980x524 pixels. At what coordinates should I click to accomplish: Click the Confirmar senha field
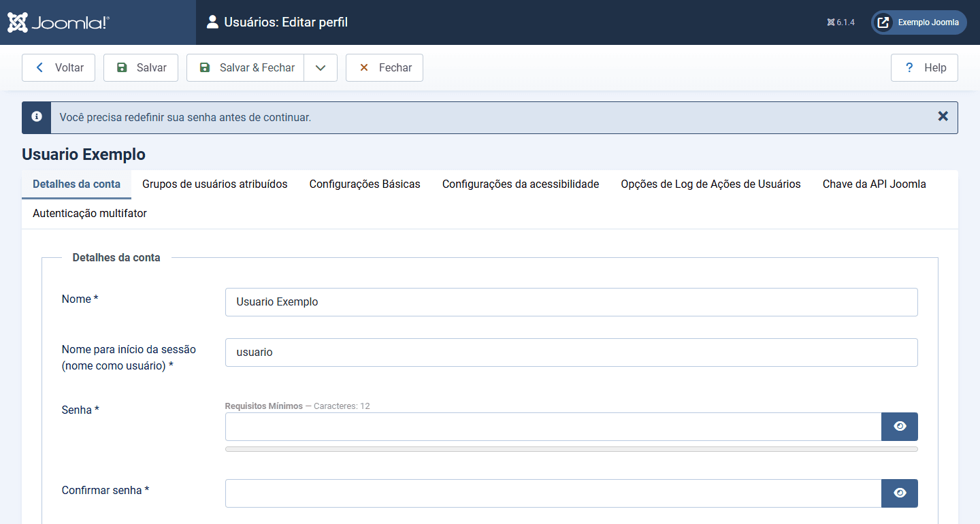pyautogui.click(x=553, y=493)
